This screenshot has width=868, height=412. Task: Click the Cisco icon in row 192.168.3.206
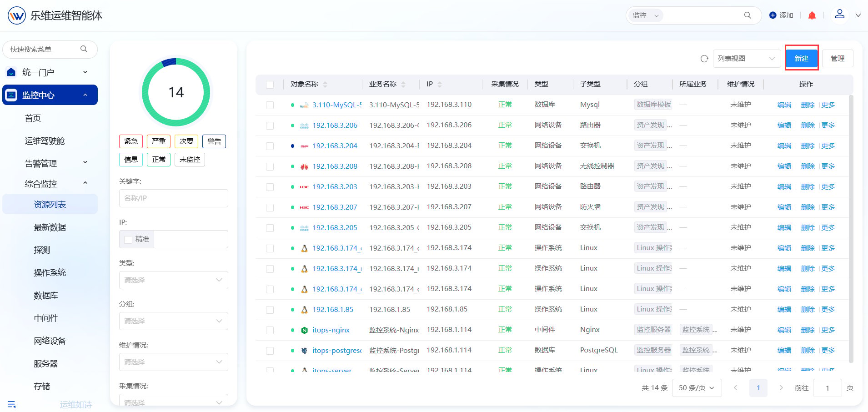[304, 126]
